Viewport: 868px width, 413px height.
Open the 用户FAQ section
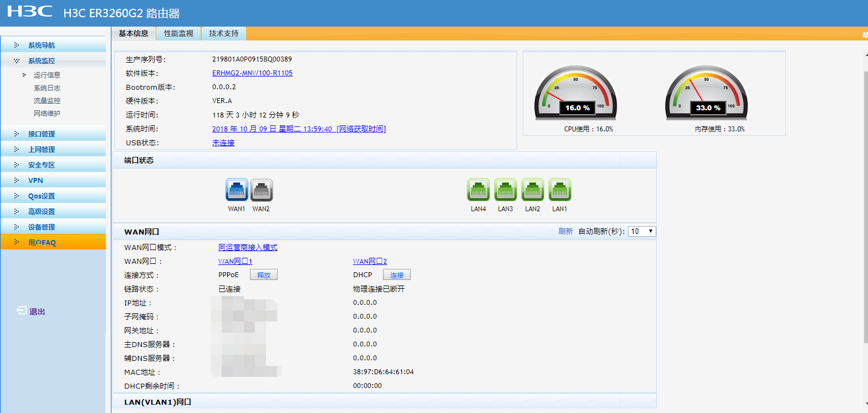click(53, 242)
